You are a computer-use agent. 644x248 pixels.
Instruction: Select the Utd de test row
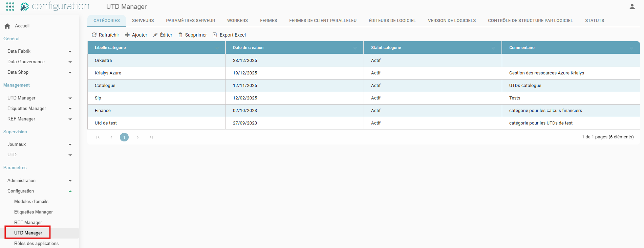click(x=364, y=123)
